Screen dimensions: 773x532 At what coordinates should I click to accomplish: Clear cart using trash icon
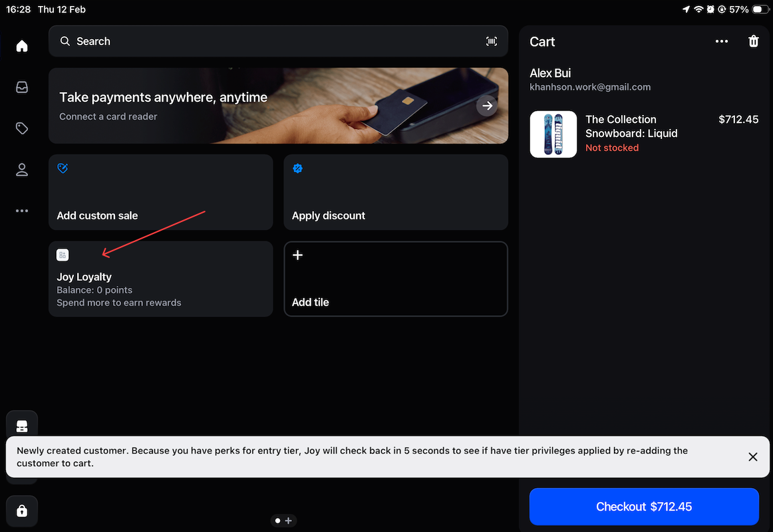coord(753,41)
